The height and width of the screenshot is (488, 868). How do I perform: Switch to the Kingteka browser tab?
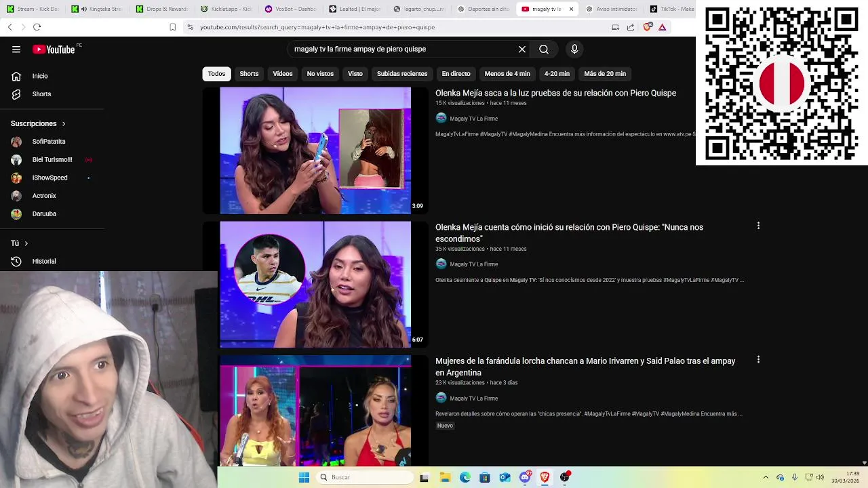tap(97, 9)
